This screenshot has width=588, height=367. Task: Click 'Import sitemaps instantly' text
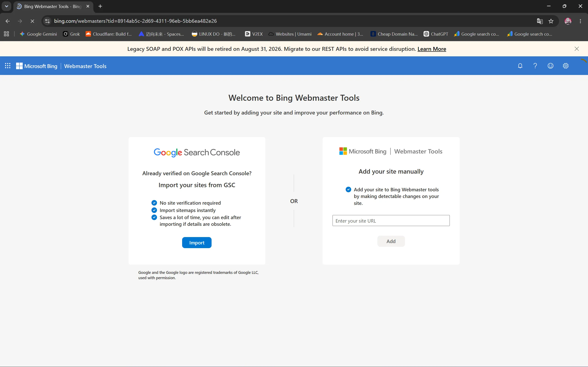pos(188,210)
